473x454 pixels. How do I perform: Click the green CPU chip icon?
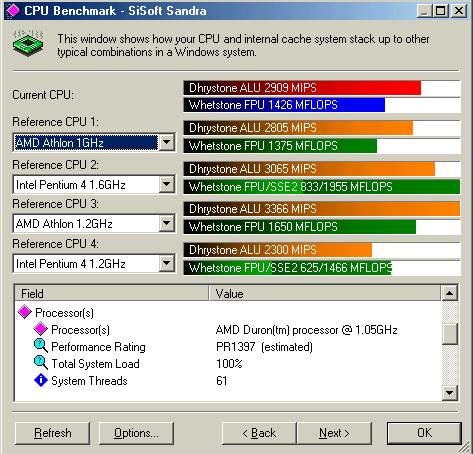[28, 43]
